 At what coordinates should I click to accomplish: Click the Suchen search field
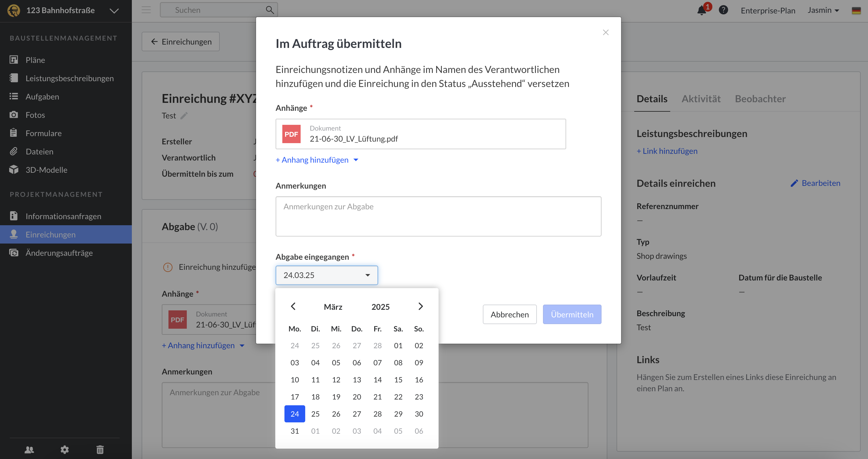[x=219, y=10]
